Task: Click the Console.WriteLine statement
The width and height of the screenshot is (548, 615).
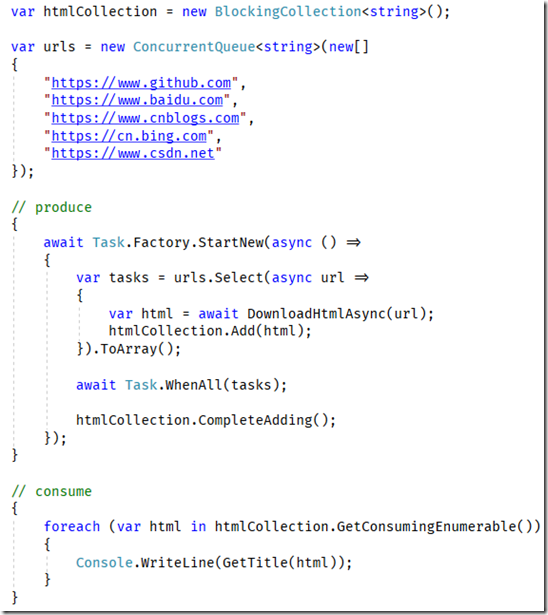Action: tap(214, 562)
